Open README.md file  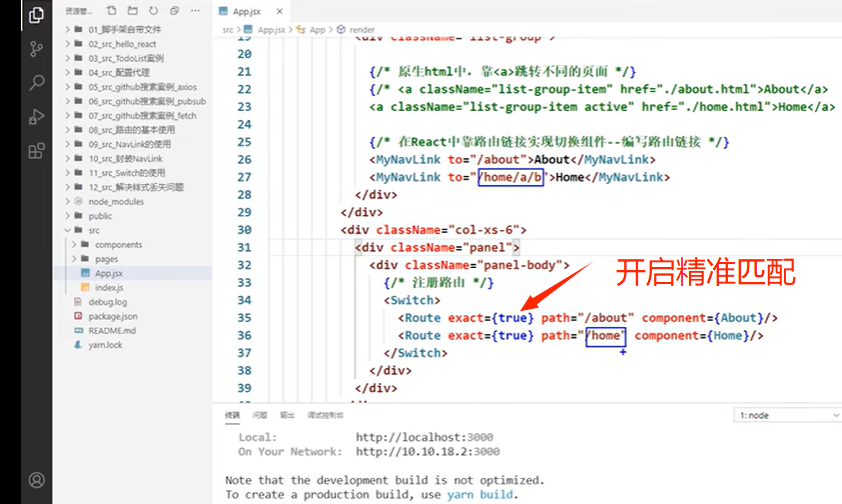tap(112, 331)
